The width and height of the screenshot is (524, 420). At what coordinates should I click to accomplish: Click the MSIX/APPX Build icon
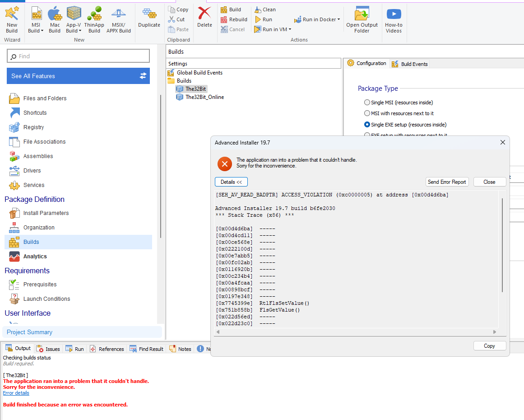click(x=118, y=19)
